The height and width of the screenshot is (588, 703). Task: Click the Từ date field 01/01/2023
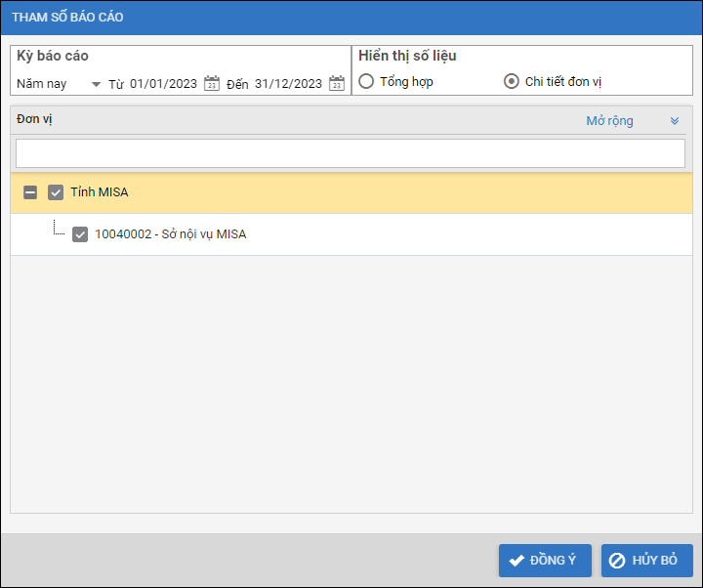[164, 84]
